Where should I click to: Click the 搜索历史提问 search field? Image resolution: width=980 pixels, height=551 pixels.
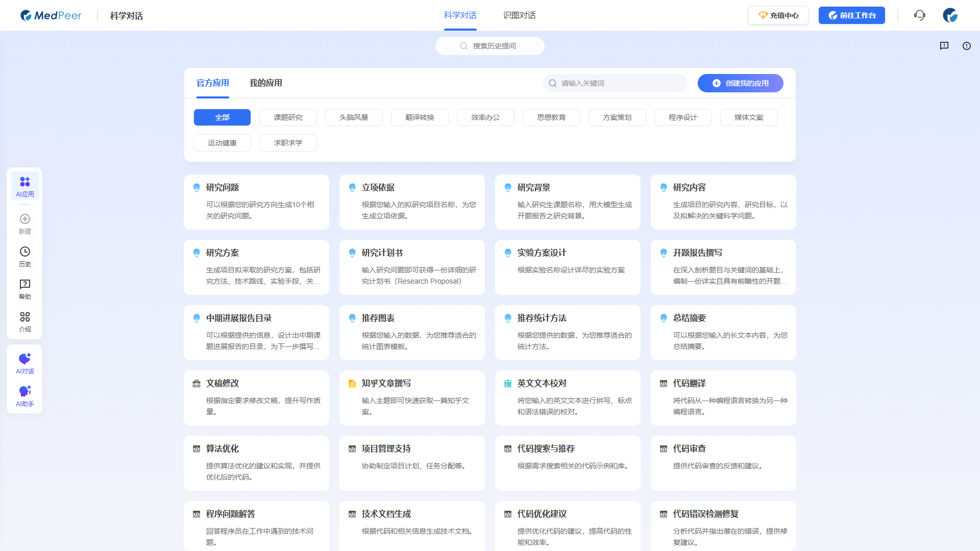[489, 46]
